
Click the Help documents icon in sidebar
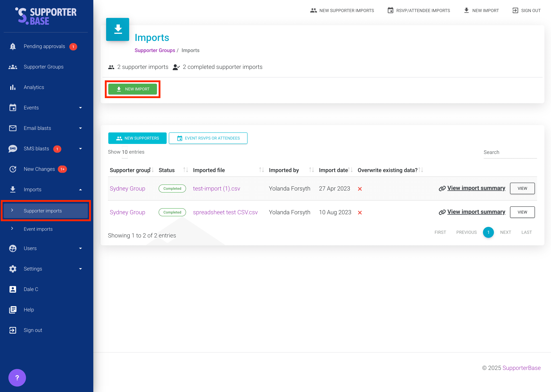coord(13,310)
